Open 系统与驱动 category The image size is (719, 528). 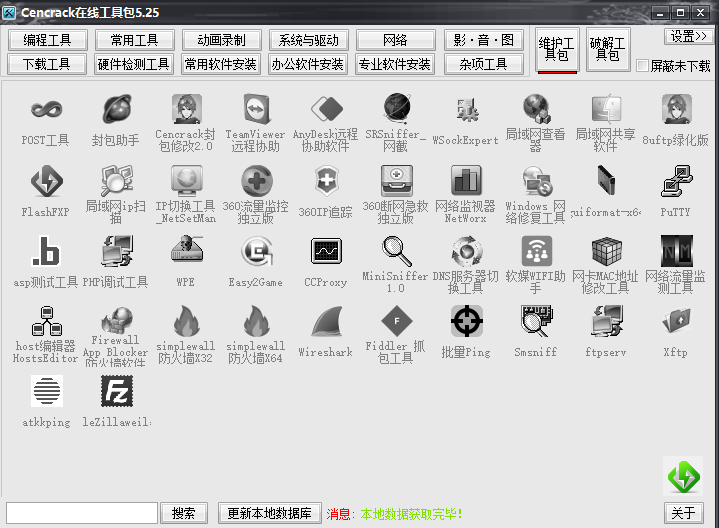click(309, 40)
